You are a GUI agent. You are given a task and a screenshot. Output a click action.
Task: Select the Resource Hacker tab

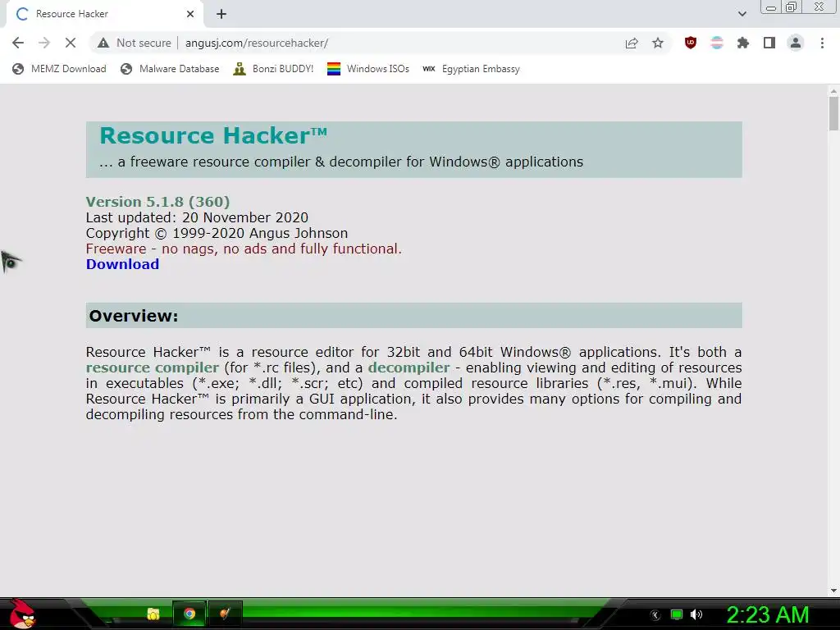click(104, 14)
